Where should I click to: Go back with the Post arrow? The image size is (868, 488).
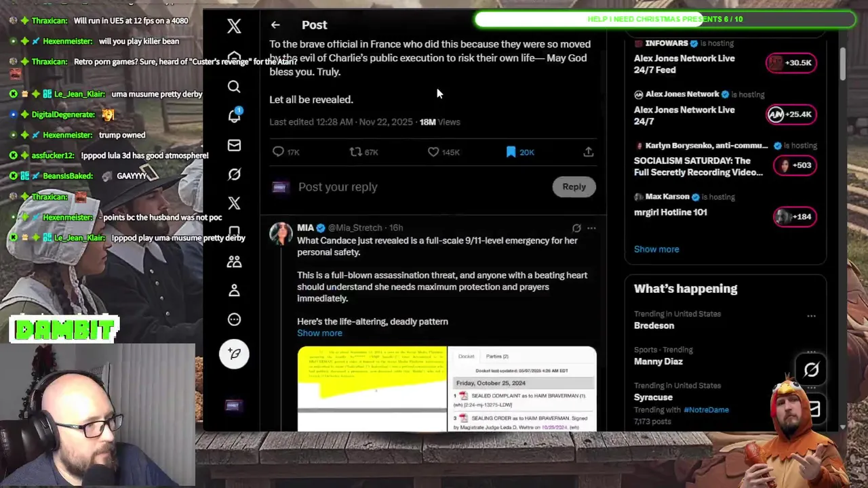coord(275,25)
